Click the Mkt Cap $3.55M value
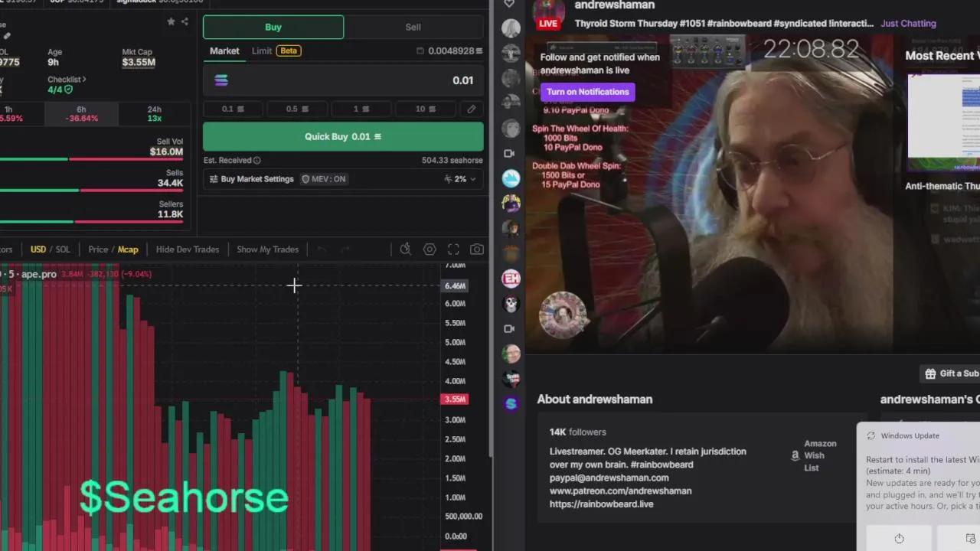The image size is (980, 551). (x=139, y=62)
